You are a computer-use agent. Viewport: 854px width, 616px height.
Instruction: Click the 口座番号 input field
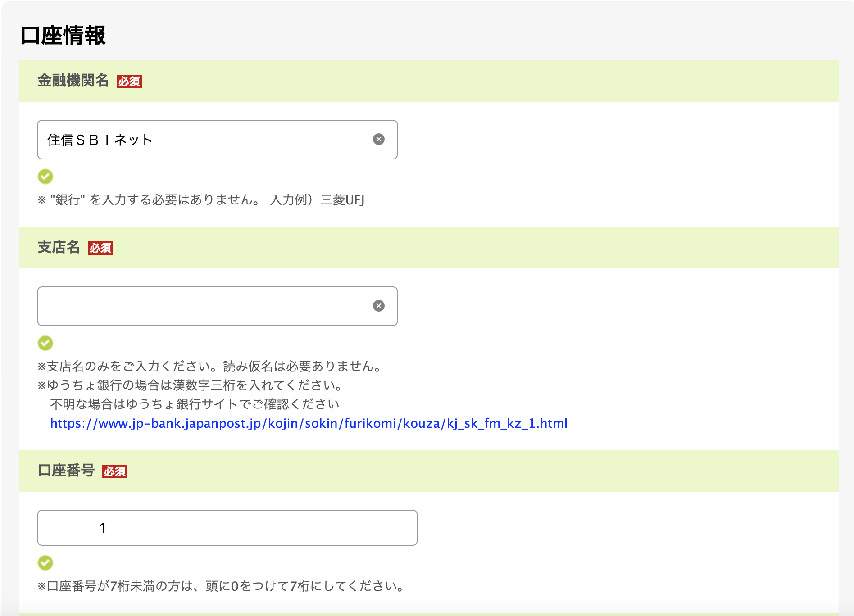pos(227,528)
